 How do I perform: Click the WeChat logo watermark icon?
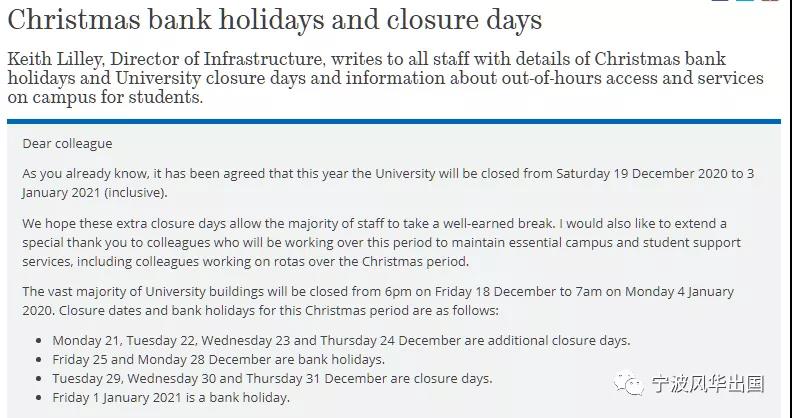[x=628, y=384]
